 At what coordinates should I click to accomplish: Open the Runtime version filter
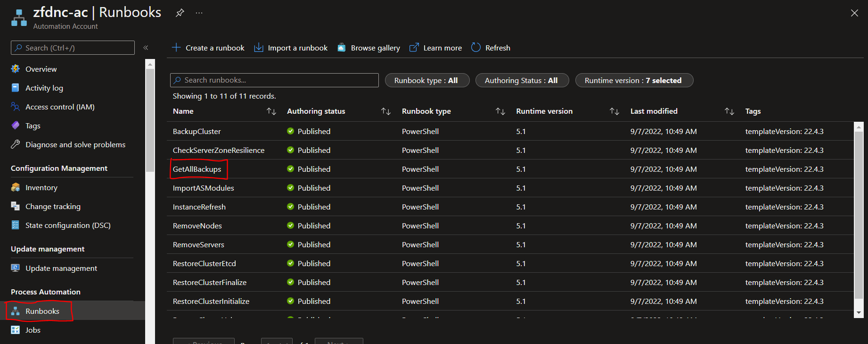pyautogui.click(x=634, y=80)
